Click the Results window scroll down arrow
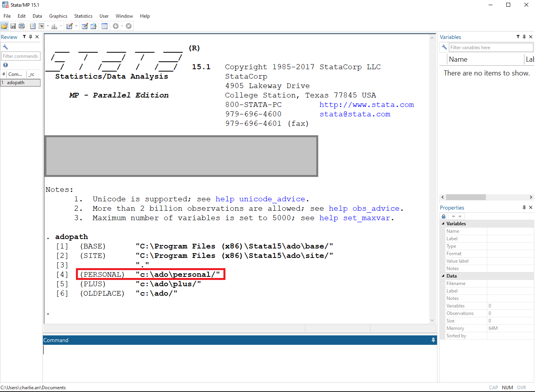The image size is (535, 392). [432, 320]
